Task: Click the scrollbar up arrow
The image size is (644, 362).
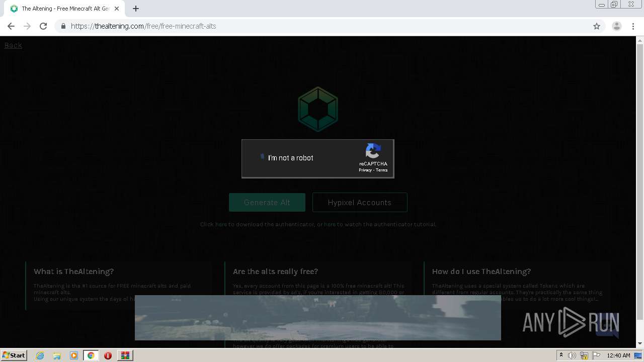Action: coord(640,40)
